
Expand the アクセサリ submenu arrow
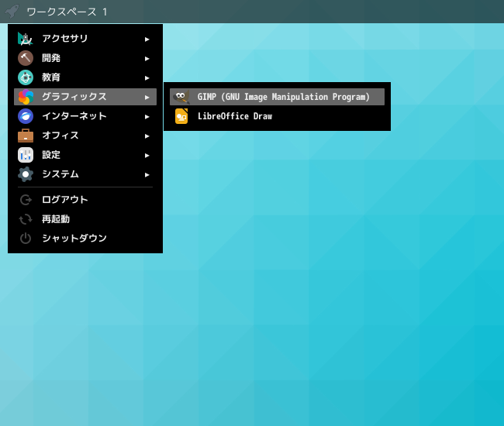[x=147, y=40]
